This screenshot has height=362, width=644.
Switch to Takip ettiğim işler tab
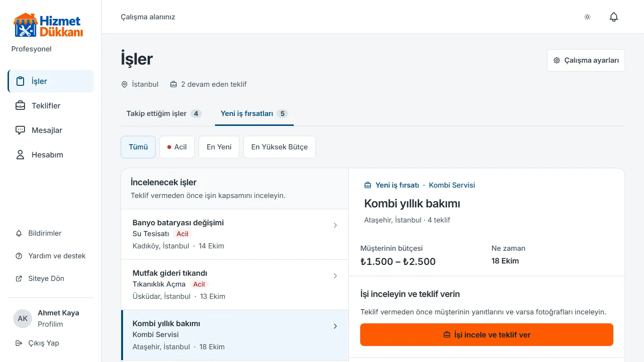point(164,114)
